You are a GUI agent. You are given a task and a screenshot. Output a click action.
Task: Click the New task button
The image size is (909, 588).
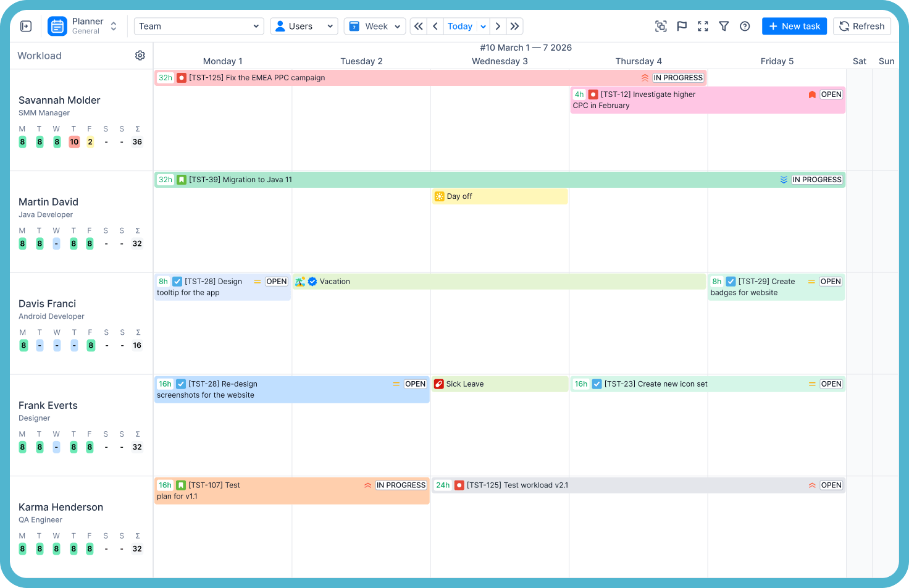coord(794,26)
